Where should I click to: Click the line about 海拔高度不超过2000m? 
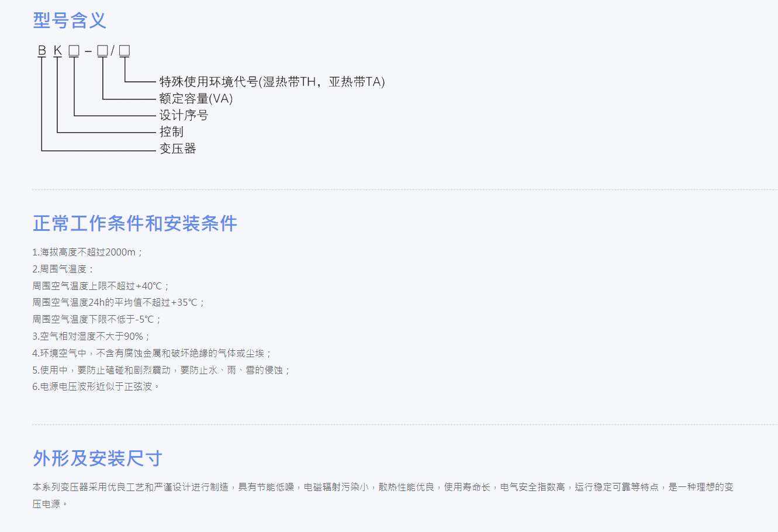point(88,253)
